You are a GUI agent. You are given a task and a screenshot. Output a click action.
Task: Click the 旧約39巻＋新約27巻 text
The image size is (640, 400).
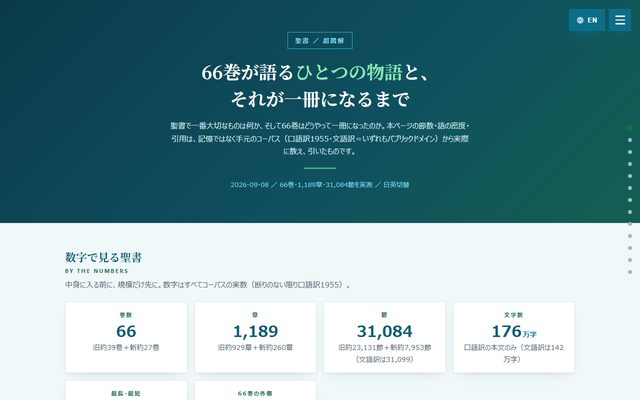click(x=126, y=348)
